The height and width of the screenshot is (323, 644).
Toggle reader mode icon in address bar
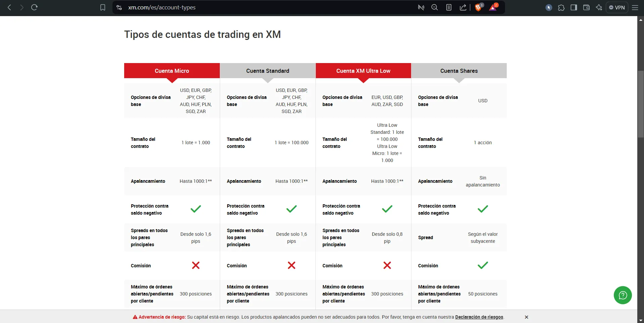point(449,7)
